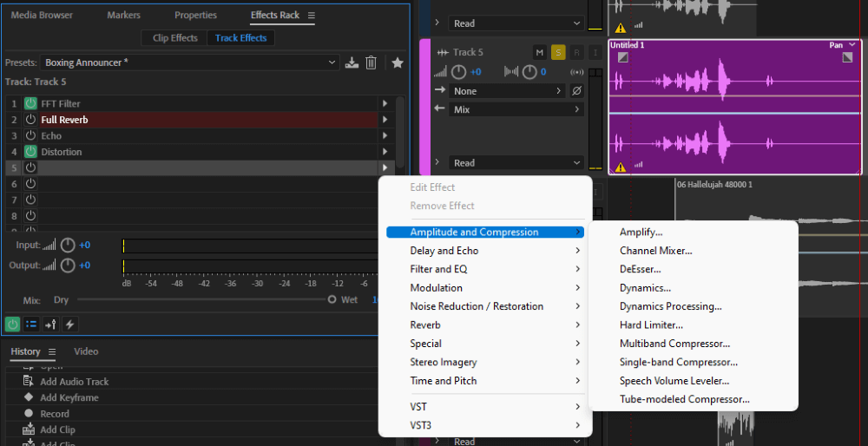Choose Multiband Compressor effect
This screenshot has height=446, width=868.
pyautogui.click(x=674, y=344)
